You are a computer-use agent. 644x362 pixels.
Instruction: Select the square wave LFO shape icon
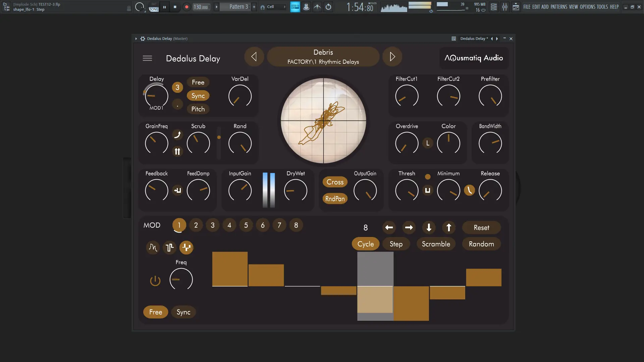(x=170, y=247)
